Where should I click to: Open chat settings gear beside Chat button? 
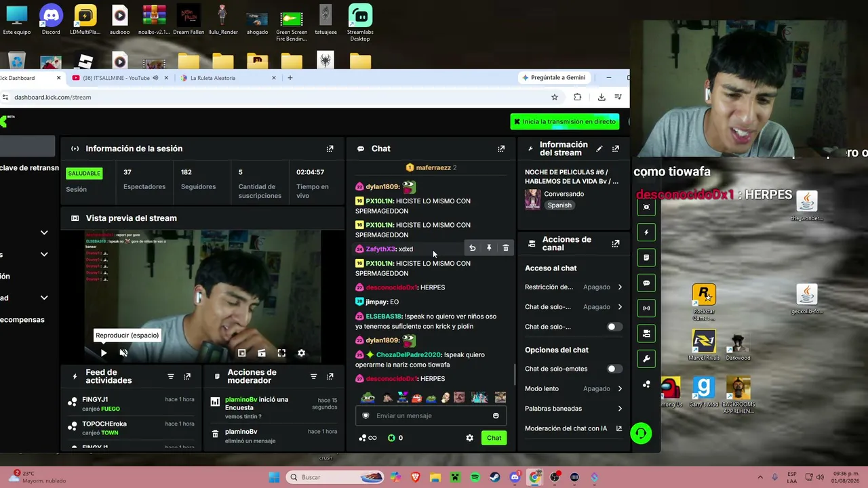(x=469, y=438)
